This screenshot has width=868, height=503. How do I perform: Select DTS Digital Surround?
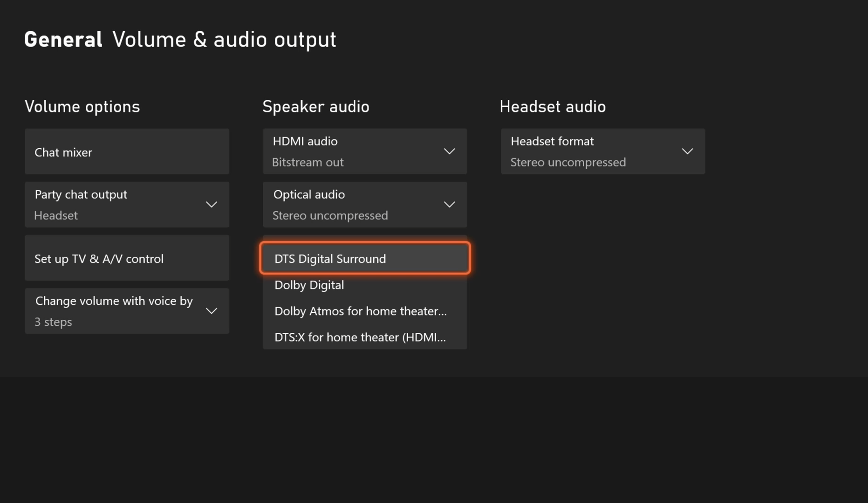point(365,258)
